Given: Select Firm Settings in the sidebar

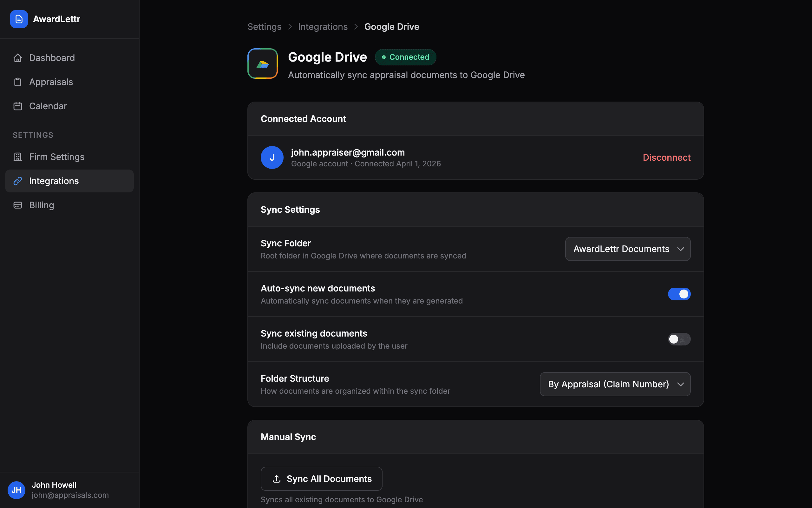Looking at the screenshot, I should tap(69, 157).
